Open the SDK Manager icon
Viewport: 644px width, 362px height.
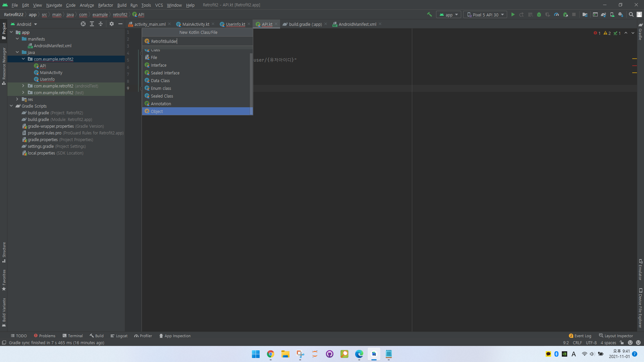click(621, 15)
